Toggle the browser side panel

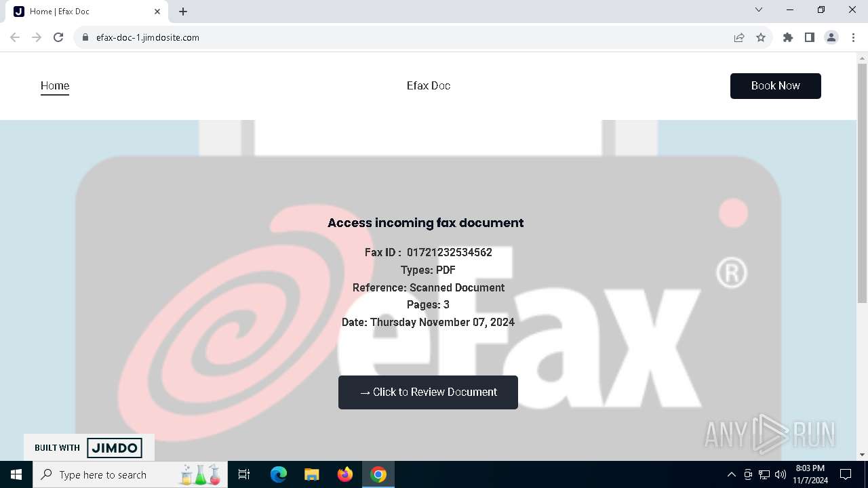(810, 37)
